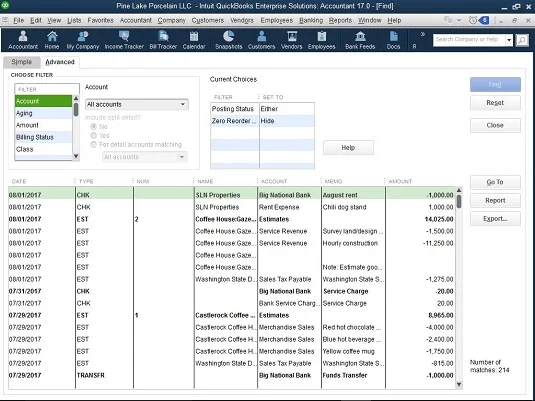Open the search scope dropdown arrow

pos(509,40)
